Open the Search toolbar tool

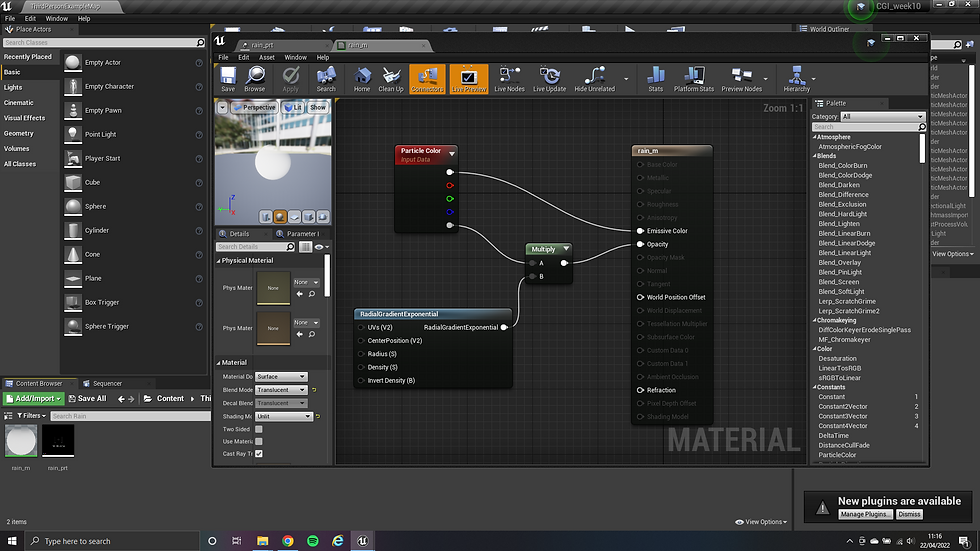pos(326,79)
